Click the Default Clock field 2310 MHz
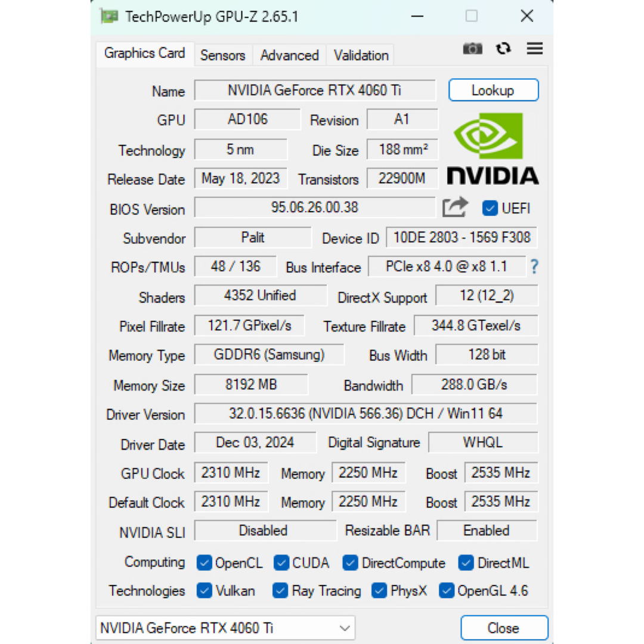644x644 pixels. click(231, 502)
